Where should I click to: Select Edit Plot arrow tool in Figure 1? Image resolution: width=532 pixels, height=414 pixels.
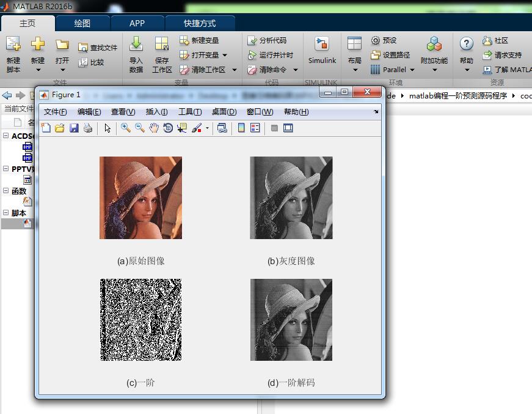(107, 128)
